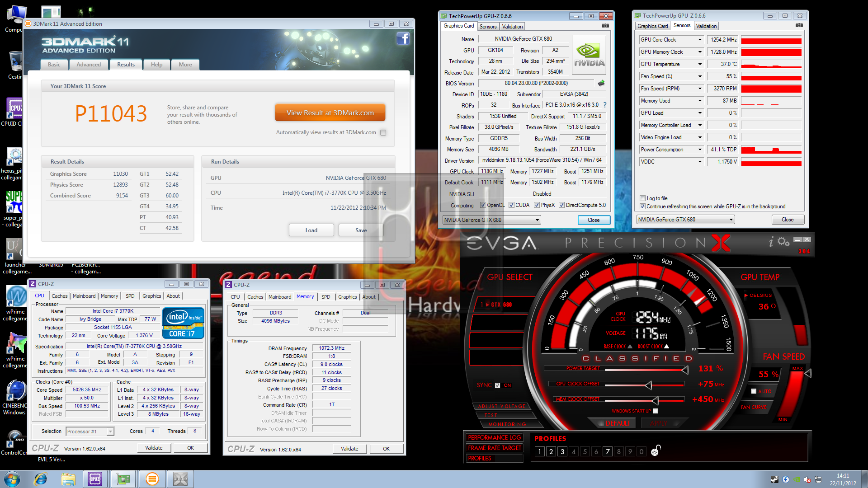Select profile 2 in EVGA Precision X
Screen dimensions: 868x488
(x=551, y=451)
